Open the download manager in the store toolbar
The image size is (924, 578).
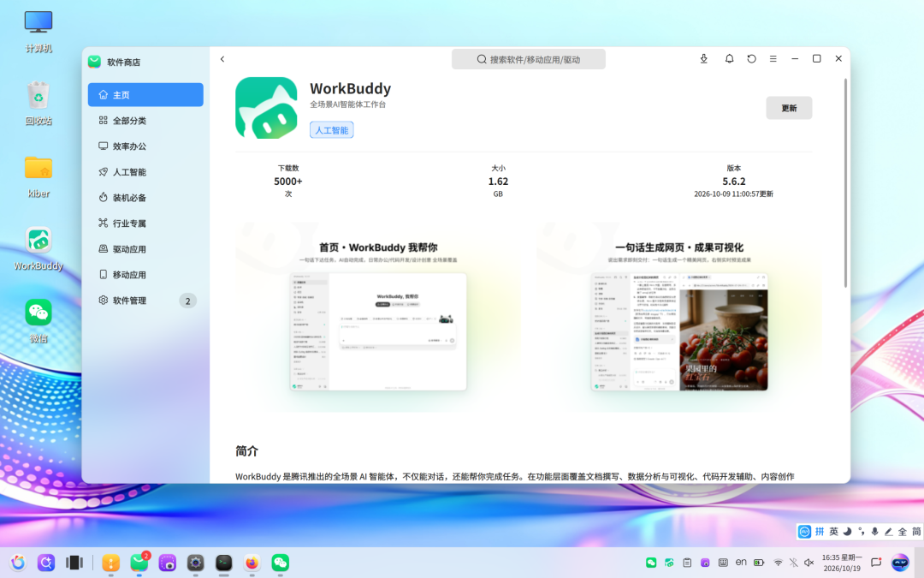pyautogui.click(x=703, y=59)
